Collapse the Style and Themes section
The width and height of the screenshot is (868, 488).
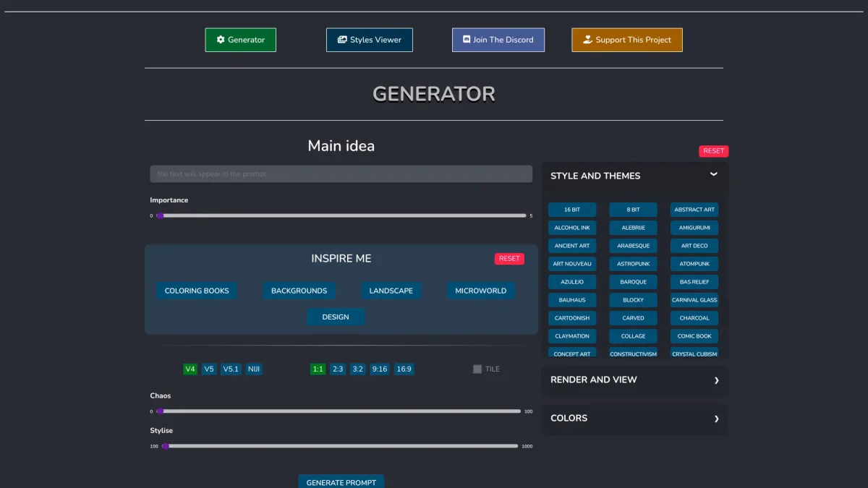[x=713, y=175]
